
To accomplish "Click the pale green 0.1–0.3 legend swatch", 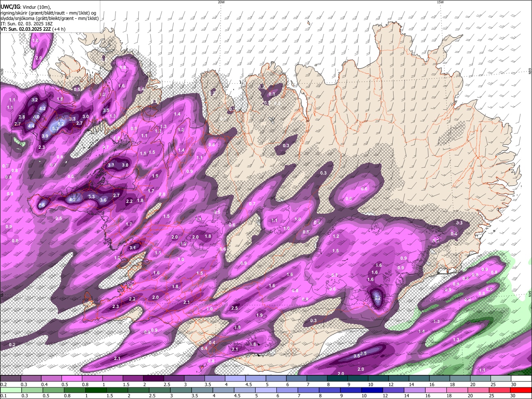I will tap(10, 390).
